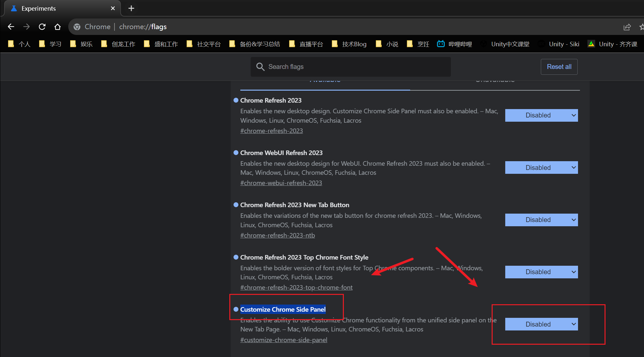The width and height of the screenshot is (644, 357).
Task: Open Chrome WebUI Refresh 2023 dropdown
Action: [x=541, y=168]
